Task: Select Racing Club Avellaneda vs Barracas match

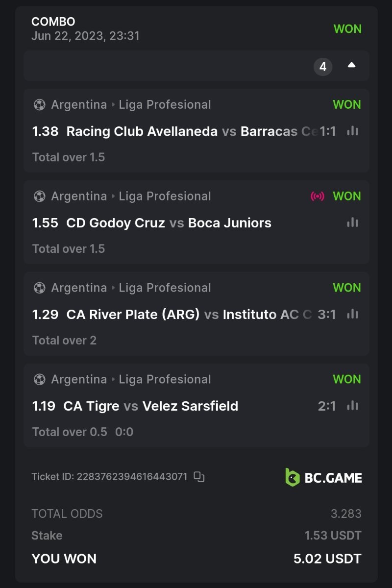Action: (x=191, y=131)
